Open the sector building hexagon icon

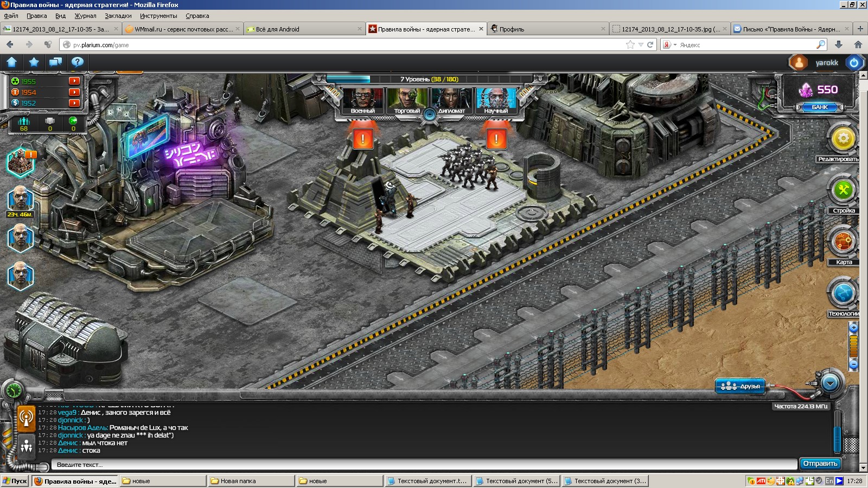[21, 162]
